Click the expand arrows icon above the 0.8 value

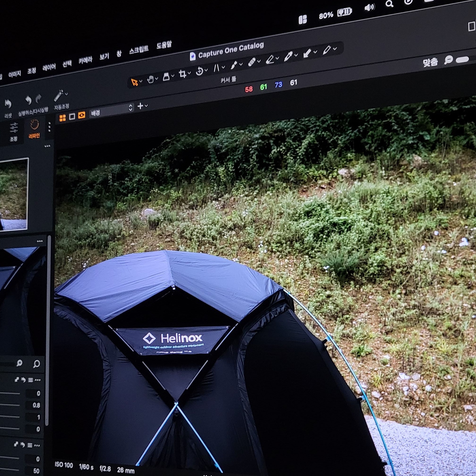pyautogui.click(x=17, y=380)
